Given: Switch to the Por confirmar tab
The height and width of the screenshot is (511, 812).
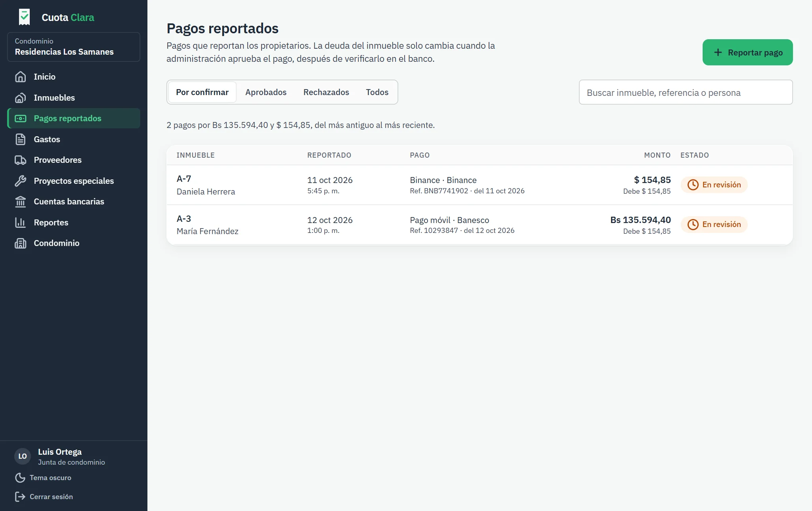Looking at the screenshot, I should coord(202,92).
